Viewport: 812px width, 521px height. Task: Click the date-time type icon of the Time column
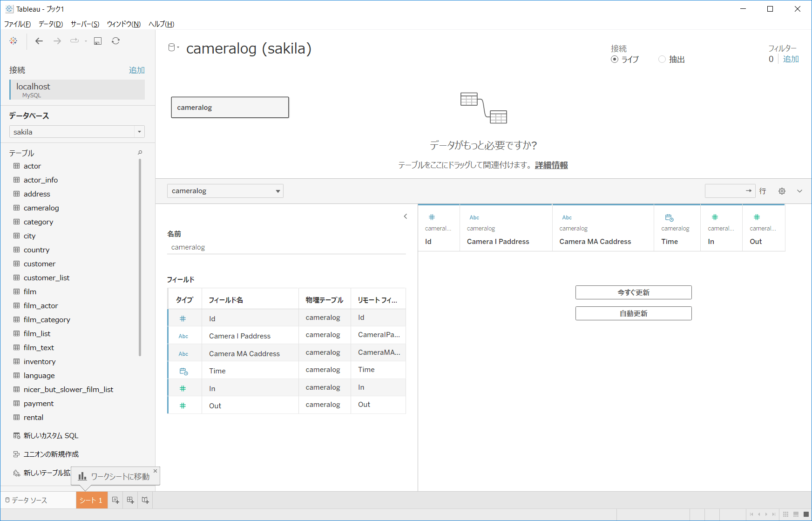click(x=669, y=217)
